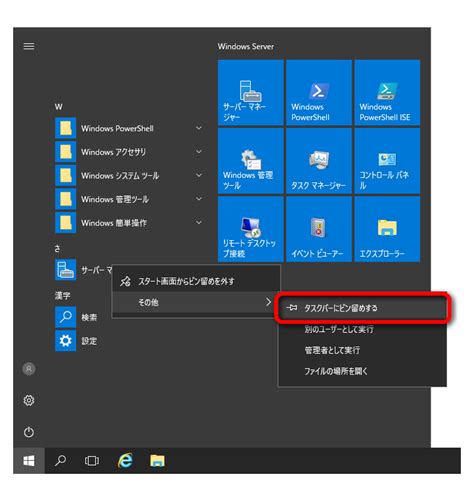Open the コントロール パネル tile
The height and width of the screenshot is (487, 474).
pos(387,161)
